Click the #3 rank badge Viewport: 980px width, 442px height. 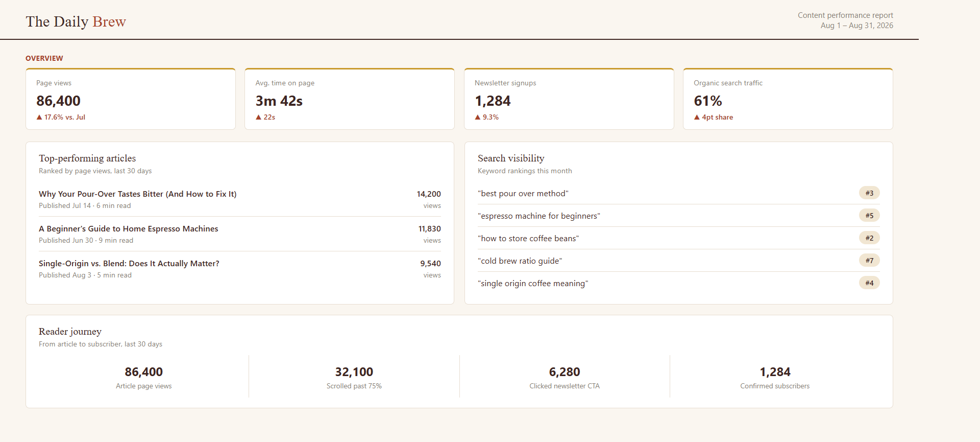coord(869,193)
